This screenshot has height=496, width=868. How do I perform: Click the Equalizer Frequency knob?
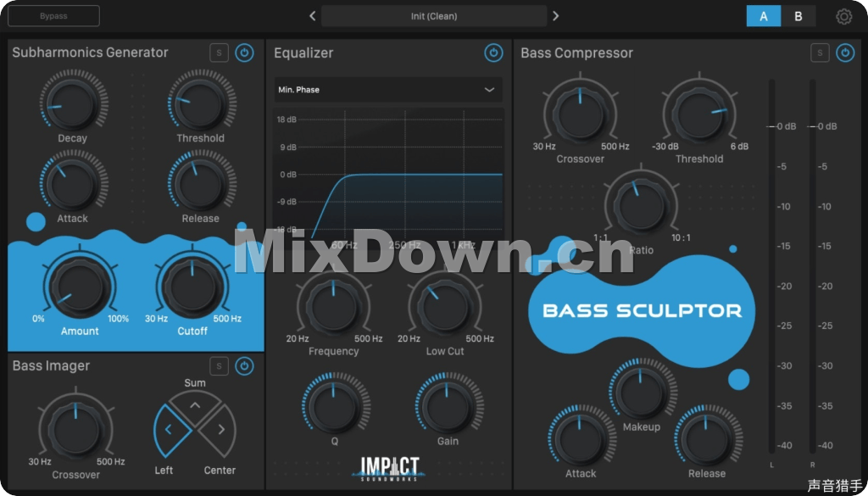(333, 306)
